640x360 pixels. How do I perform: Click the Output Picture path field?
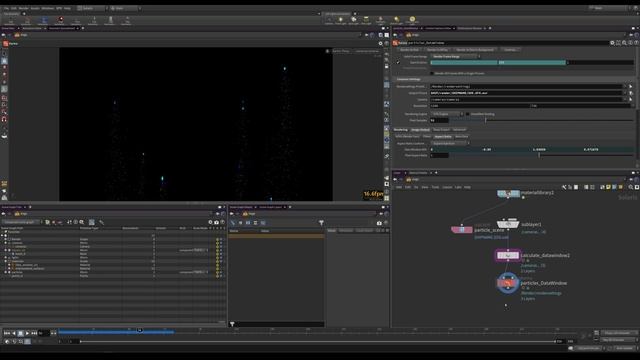click(x=527, y=93)
